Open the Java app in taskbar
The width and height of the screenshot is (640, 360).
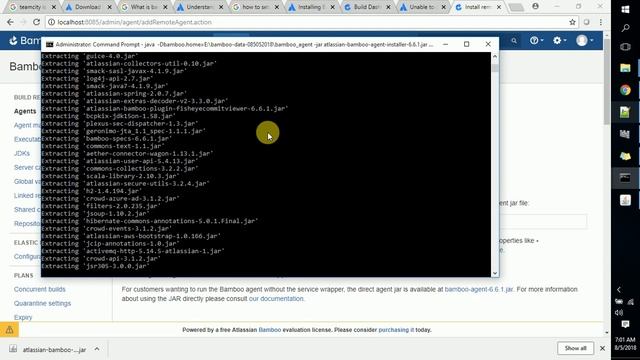click(625, 200)
